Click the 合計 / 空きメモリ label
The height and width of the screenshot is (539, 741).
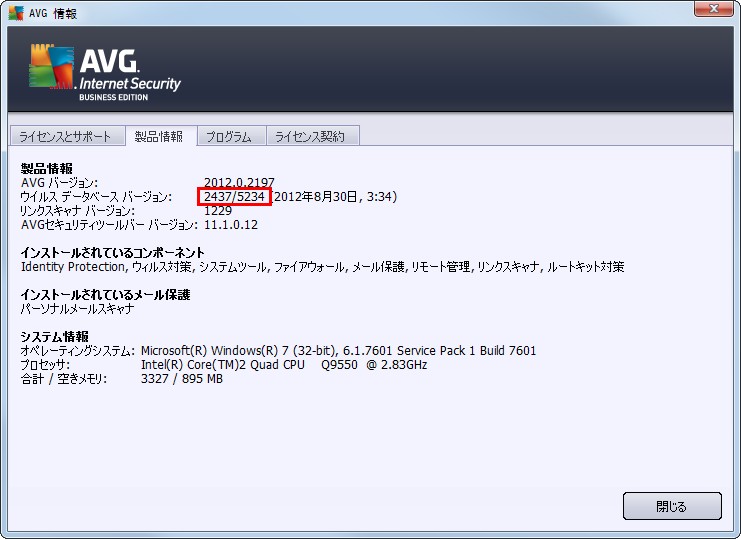tap(64, 379)
